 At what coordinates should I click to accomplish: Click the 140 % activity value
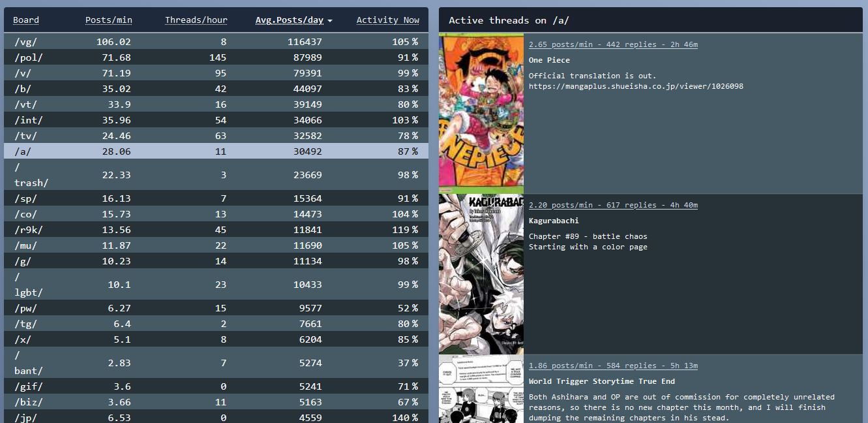(x=405, y=417)
